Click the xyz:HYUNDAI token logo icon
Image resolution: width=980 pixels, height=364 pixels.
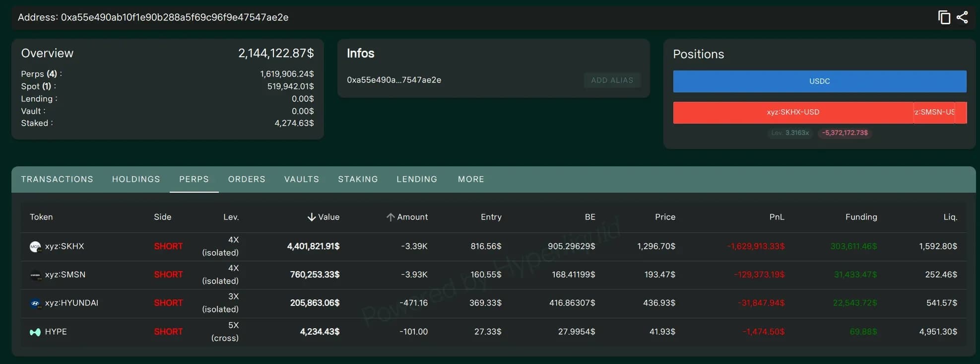pyautogui.click(x=35, y=303)
